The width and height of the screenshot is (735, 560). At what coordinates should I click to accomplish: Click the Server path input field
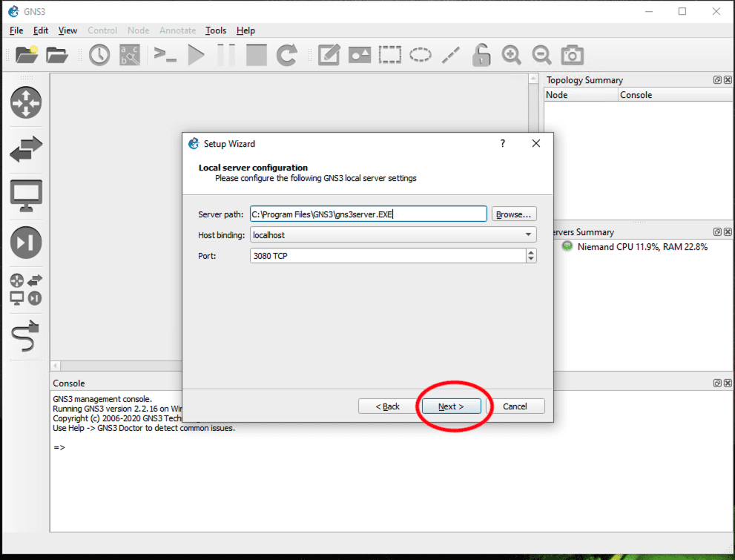[x=368, y=214]
